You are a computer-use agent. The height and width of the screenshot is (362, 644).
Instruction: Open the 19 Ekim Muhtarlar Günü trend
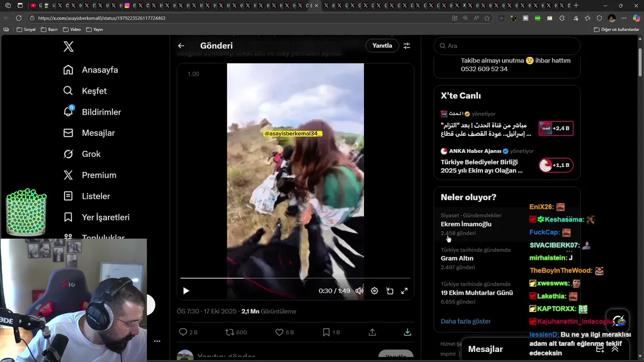pos(507,293)
